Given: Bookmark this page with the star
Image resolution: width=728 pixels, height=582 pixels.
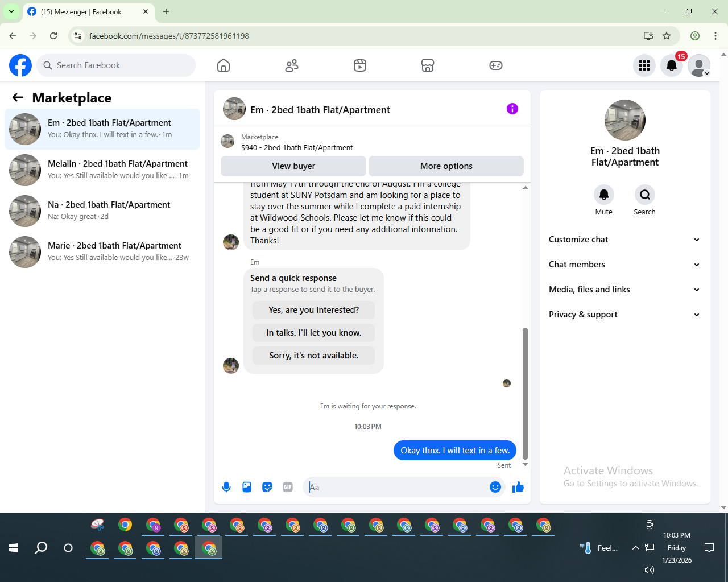Looking at the screenshot, I should pyautogui.click(x=667, y=36).
